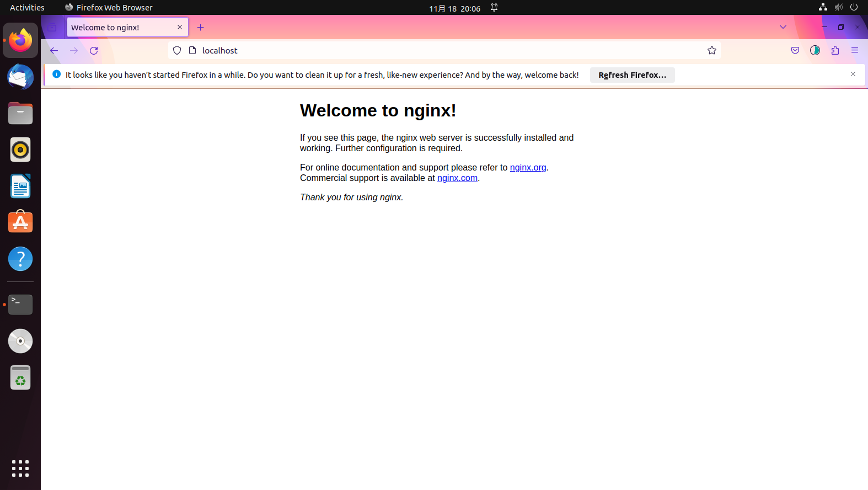
Task: Open the network status icon in top bar
Action: pos(823,7)
